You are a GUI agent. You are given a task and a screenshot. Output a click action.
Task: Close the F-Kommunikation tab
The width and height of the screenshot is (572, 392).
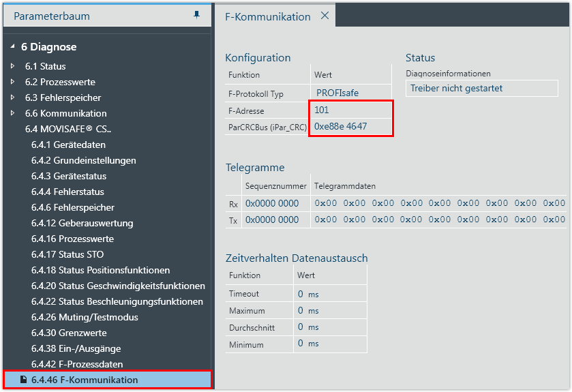pos(325,16)
